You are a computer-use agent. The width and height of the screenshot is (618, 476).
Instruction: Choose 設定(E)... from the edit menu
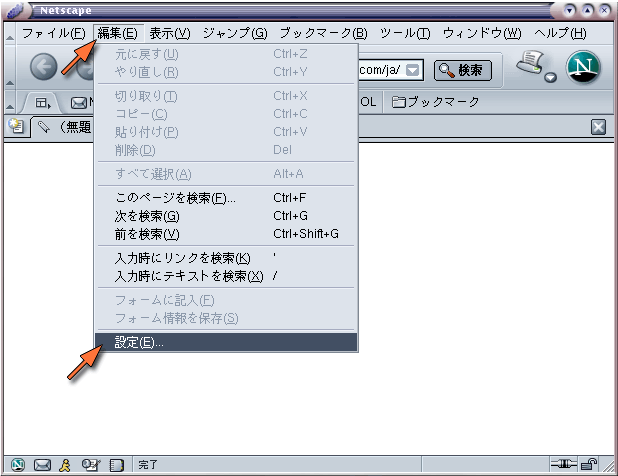click(226, 342)
